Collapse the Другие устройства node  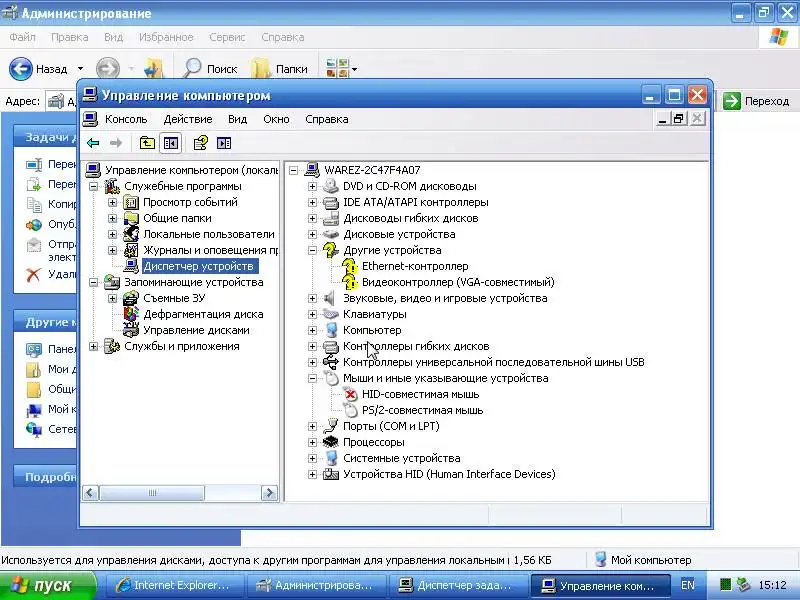pyautogui.click(x=312, y=250)
